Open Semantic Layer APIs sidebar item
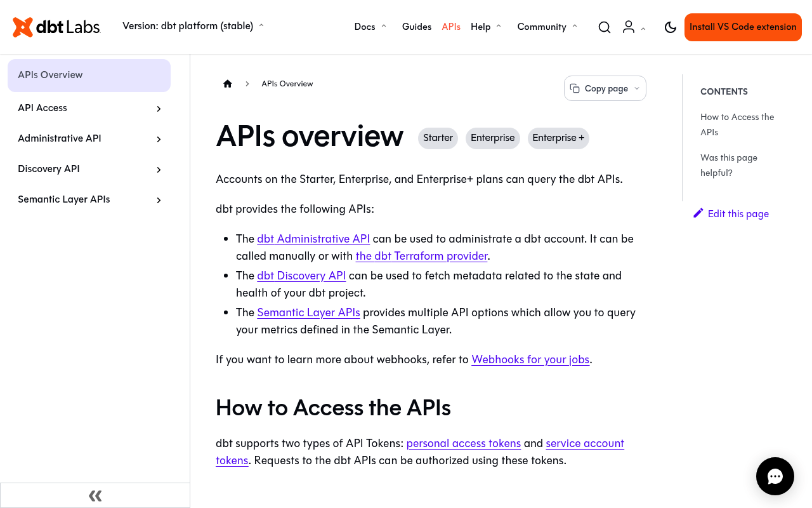Screen dimensions: 812x508 tap(64, 199)
